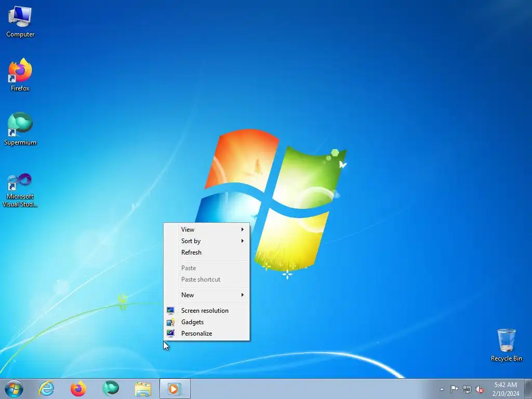The image size is (532, 399).
Task: Choose Refresh from the context menu
Action: (x=207, y=252)
